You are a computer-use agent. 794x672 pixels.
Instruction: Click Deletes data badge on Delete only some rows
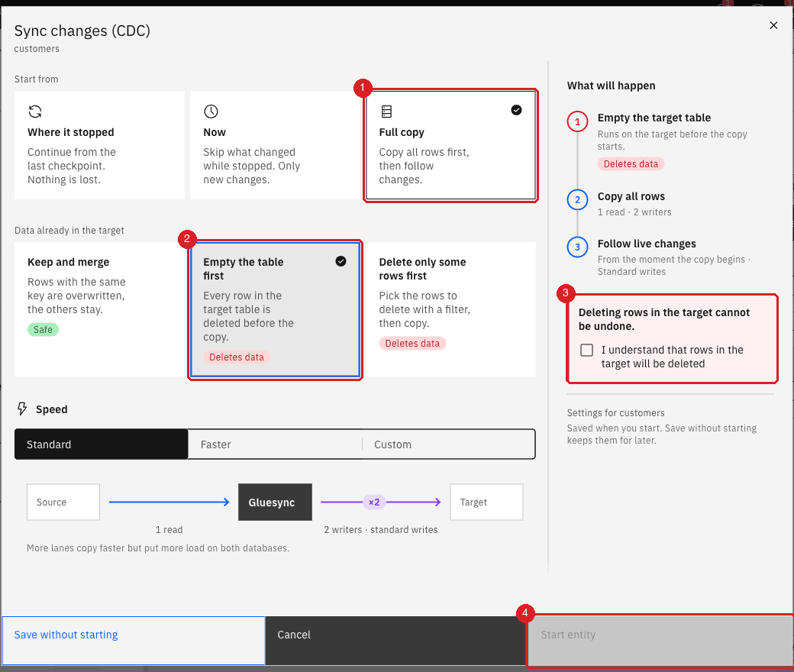pyautogui.click(x=412, y=344)
